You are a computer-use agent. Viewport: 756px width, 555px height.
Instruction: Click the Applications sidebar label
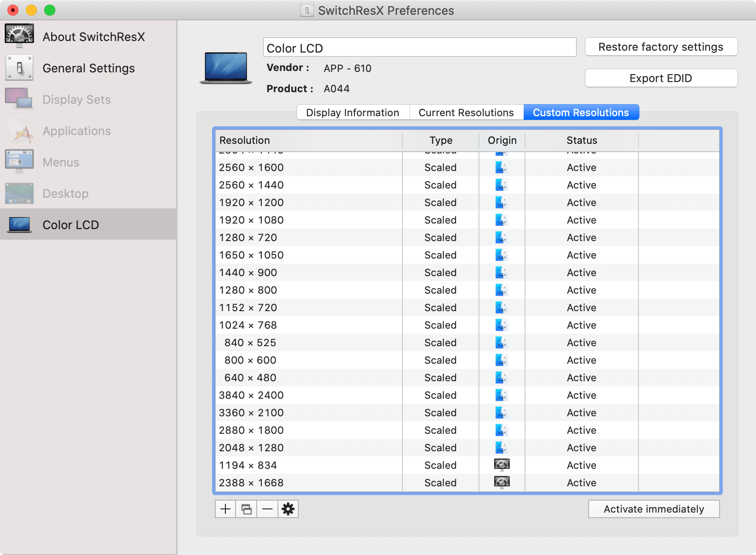tap(77, 131)
